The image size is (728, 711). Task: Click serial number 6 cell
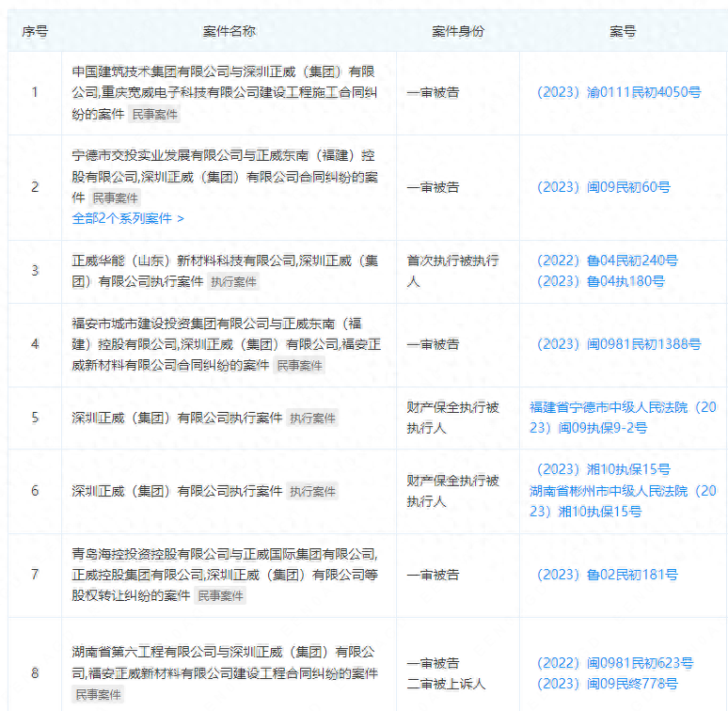click(x=35, y=491)
